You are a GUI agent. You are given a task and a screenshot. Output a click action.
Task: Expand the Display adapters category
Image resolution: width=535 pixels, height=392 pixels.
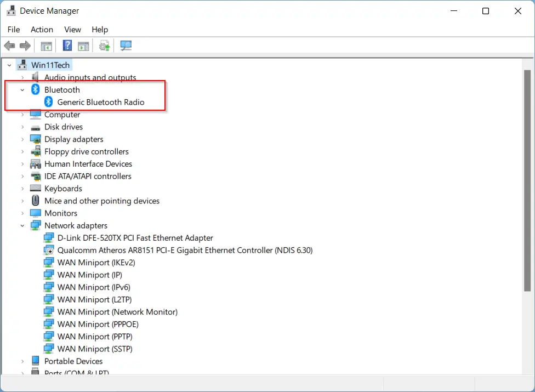tap(22, 139)
